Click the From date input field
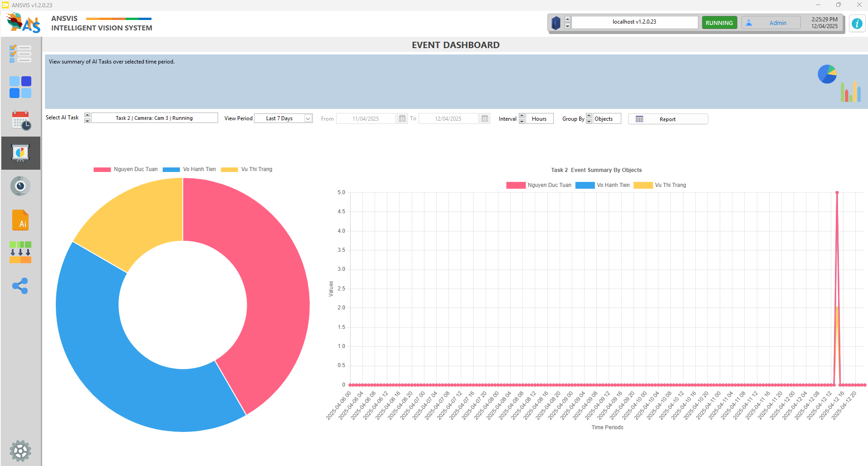This screenshot has width=868, height=466. coord(366,119)
